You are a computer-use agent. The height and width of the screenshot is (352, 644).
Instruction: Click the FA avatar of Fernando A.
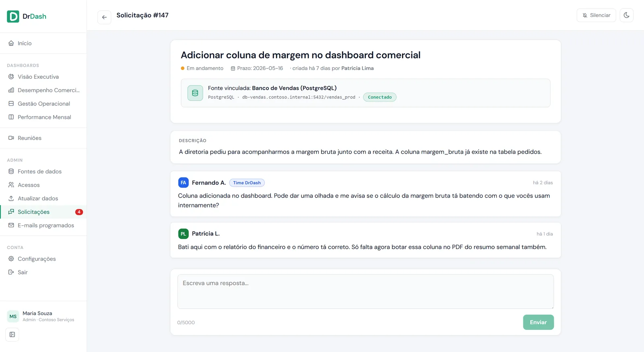click(x=184, y=183)
